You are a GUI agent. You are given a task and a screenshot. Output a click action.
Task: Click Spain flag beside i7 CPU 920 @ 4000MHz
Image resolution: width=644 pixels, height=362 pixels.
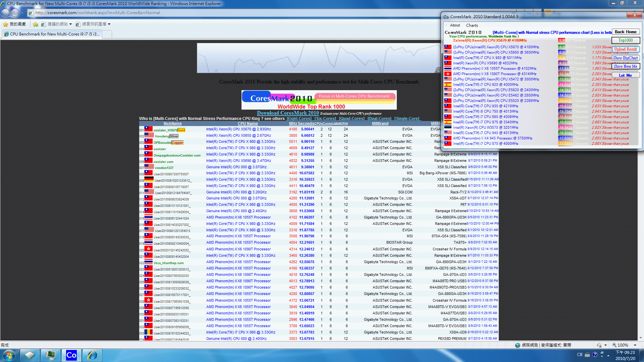(x=448, y=84)
